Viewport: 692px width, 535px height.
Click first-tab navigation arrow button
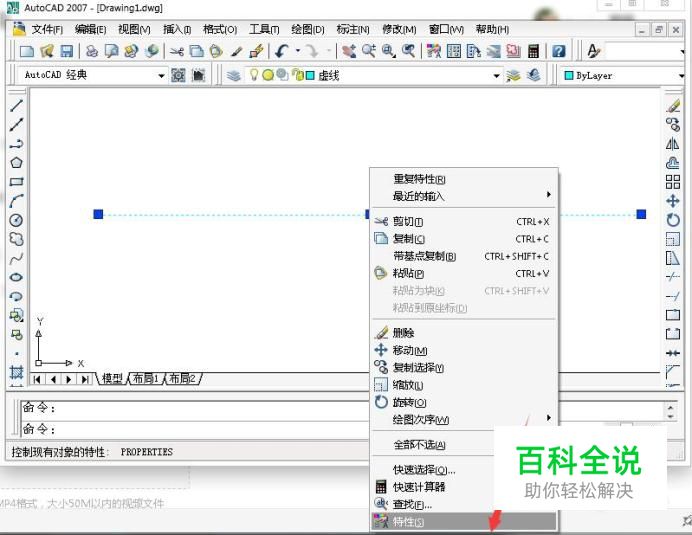click(37, 379)
